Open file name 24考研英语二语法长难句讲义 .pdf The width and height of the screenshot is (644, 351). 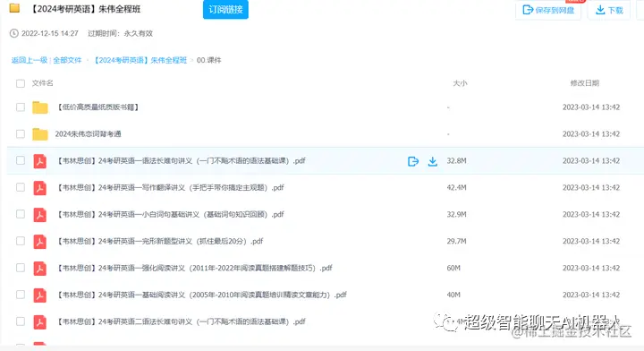point(181,321)
